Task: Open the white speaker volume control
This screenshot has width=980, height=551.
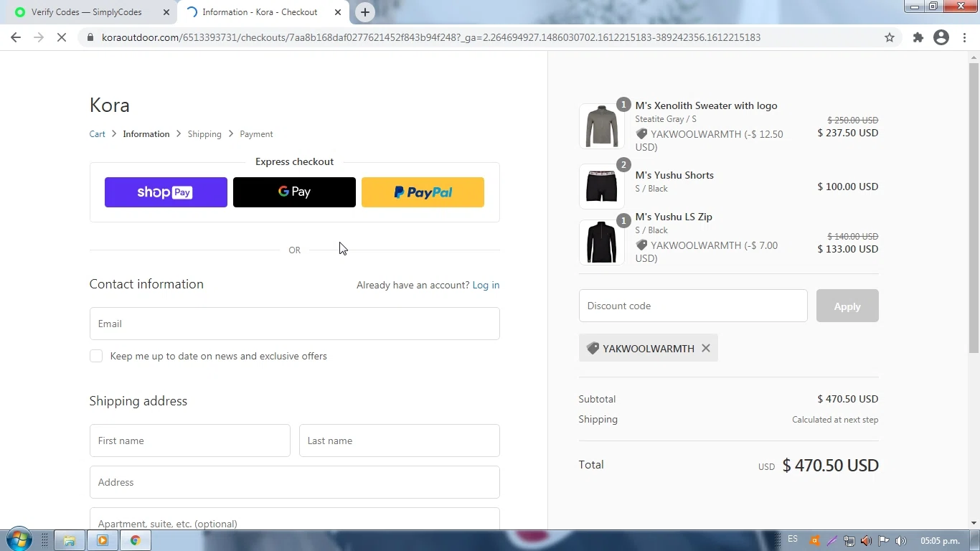Action: point(901,541)
